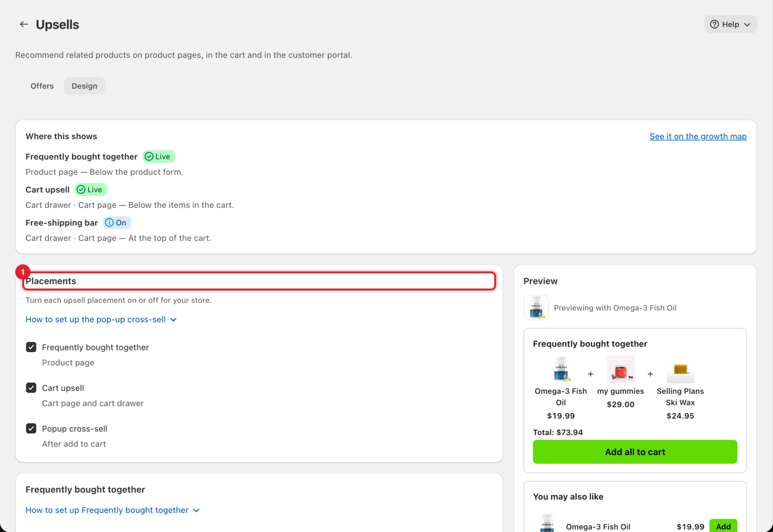
Task: Click the Omega-3 Fish Oil preview product thumbnail
Action: click(536, 307)
